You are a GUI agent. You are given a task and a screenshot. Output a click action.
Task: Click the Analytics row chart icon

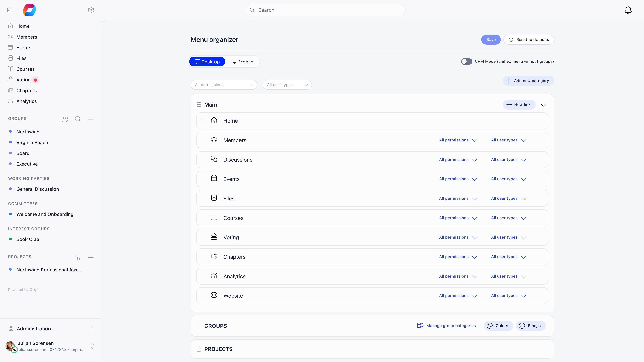tap(214, 276)
